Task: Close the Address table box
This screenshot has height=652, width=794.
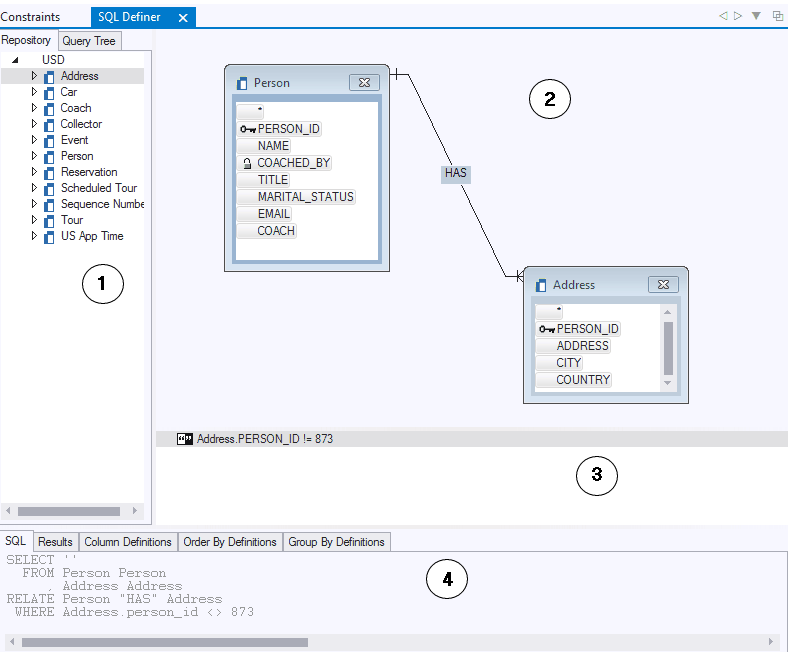Action: pyautogui.click(x=662, y=285)
